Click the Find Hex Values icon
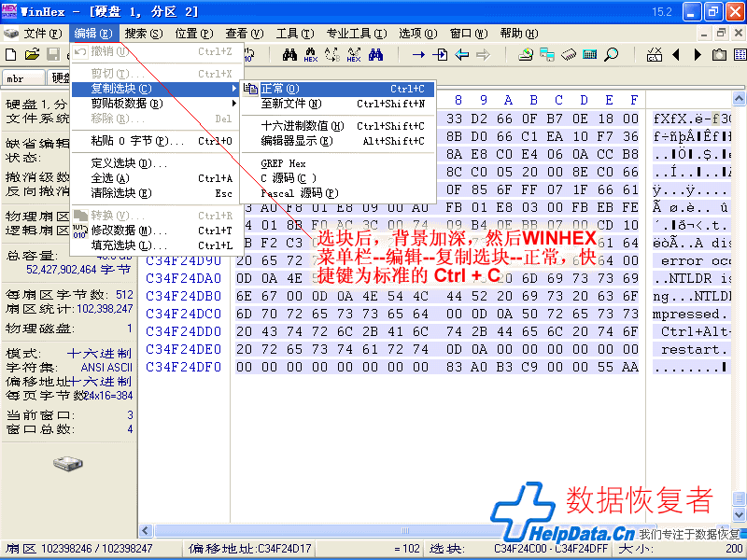This screenshot has width=747, height=560. tap(311, 55)
